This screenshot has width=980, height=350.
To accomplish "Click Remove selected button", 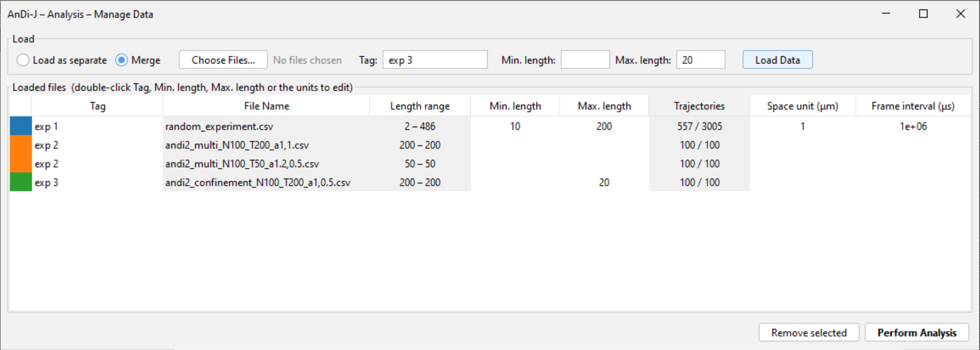I will pos(809,332).
